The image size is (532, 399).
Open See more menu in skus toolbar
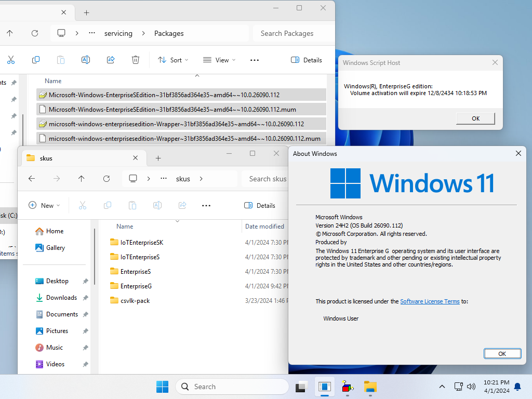(x=206, y=205)
